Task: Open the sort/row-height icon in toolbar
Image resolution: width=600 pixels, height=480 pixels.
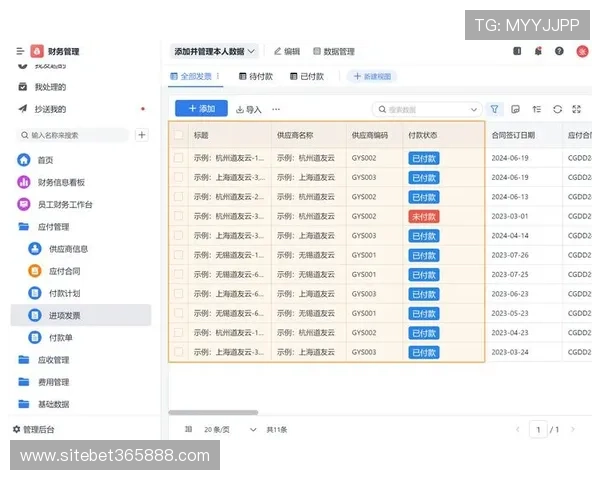Action: (537, 109)
